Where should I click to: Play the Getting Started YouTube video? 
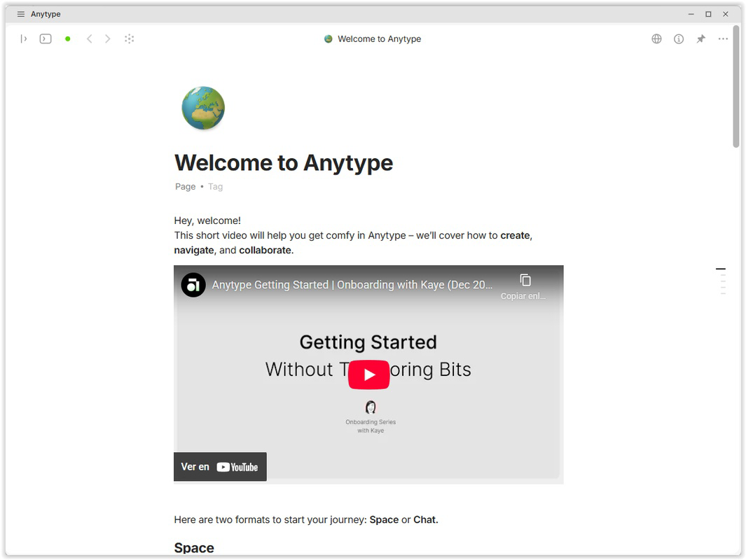[x=368, y=374]
